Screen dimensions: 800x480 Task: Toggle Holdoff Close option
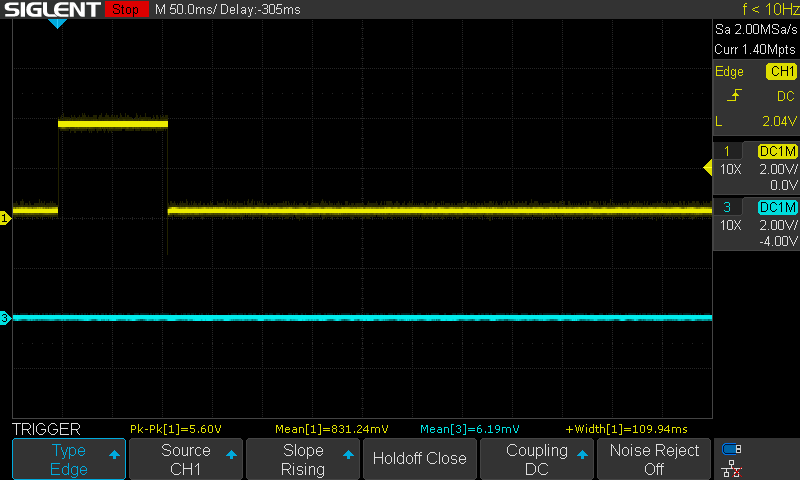(x=419, y=459)
